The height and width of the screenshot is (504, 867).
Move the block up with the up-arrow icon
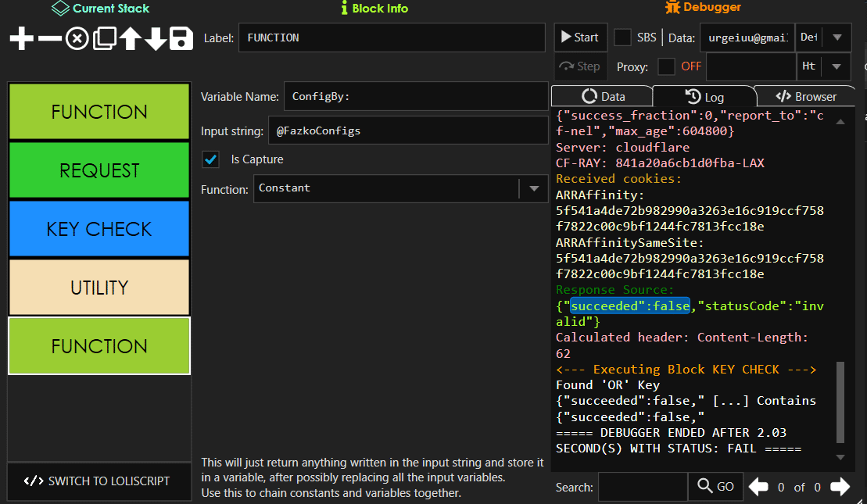point(129,38)
